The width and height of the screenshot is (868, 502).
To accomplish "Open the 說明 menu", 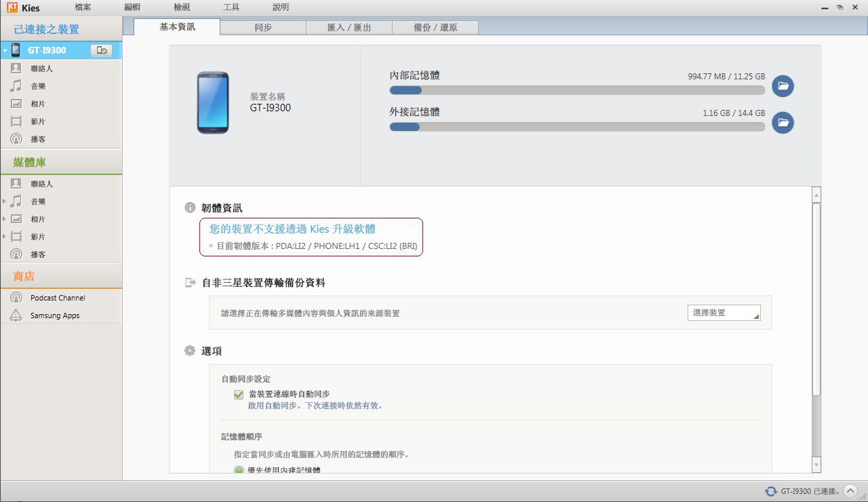I will click(281, 7).
